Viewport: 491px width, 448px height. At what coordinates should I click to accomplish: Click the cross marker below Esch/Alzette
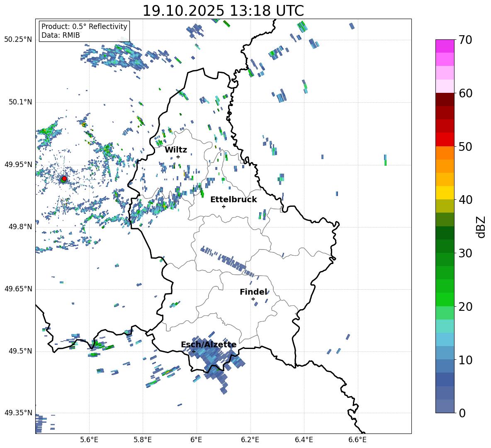194,351
